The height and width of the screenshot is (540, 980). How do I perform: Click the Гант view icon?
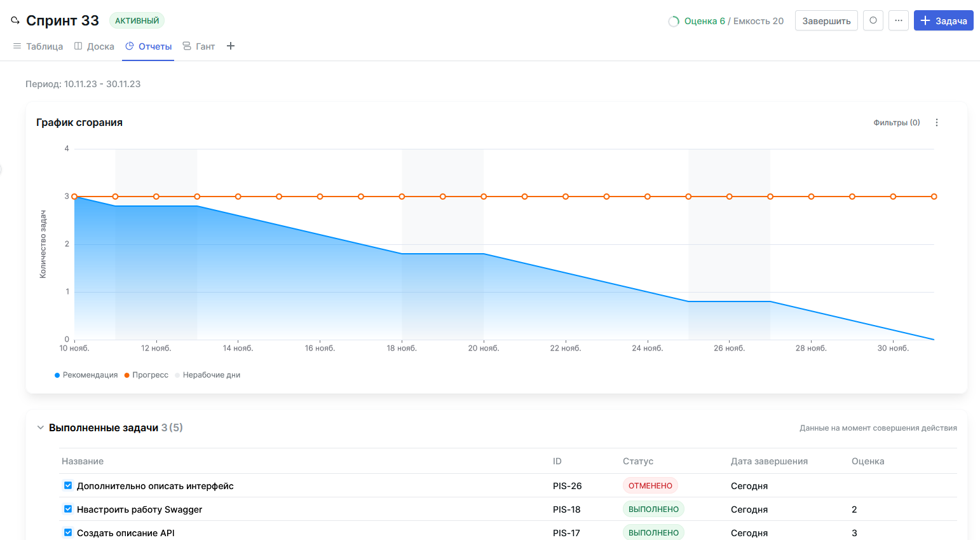tap(187, 46)
